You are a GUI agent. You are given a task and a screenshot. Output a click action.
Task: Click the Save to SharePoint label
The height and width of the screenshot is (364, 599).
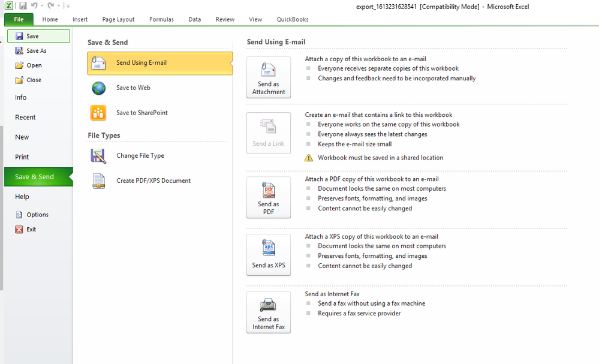pyautogui.click(x=142, y=113)
